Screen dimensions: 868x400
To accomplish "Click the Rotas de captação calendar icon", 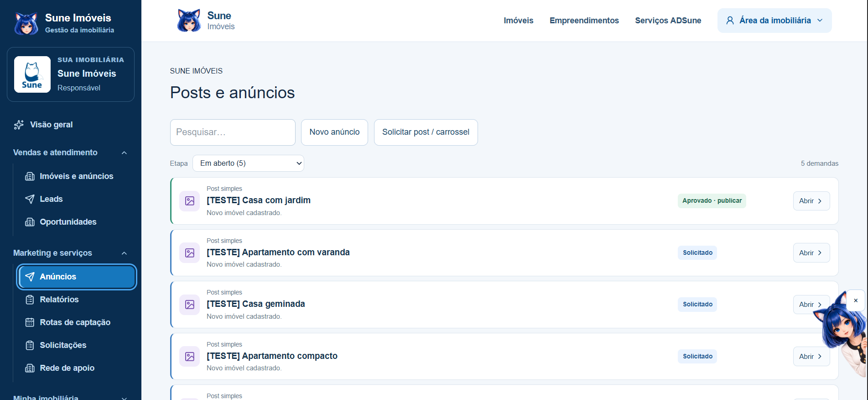I will (30, 322).
